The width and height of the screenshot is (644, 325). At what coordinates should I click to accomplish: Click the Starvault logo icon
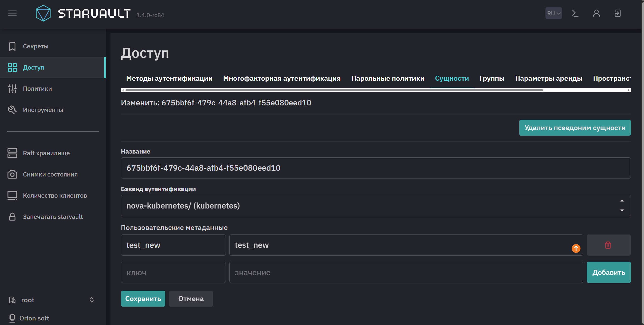coord(43,13)
